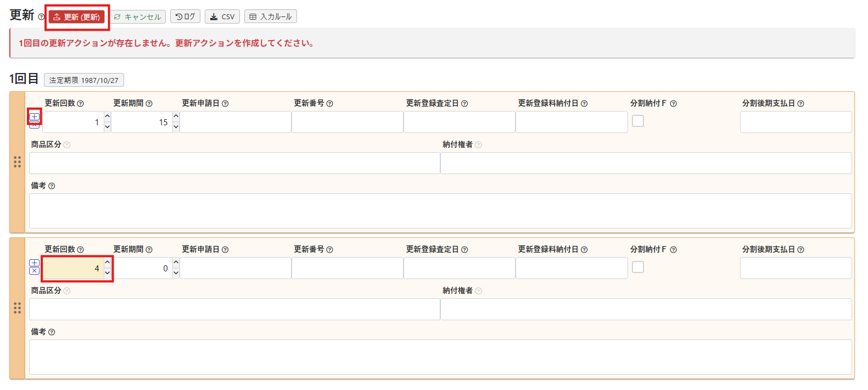
Task: Click the 法定期限 1987/10/27 badge
Action: coord(83,80)
